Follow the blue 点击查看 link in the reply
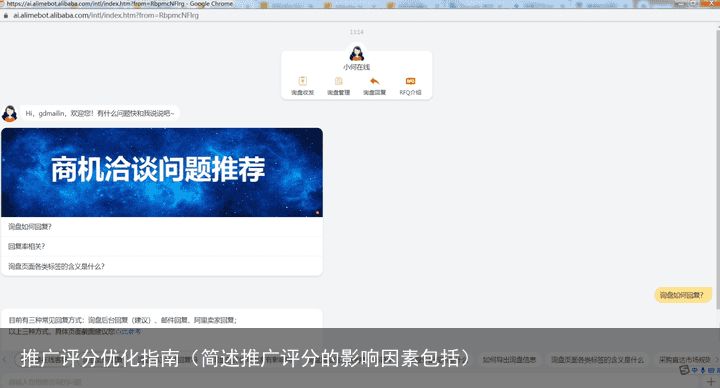 coord(129,331)
